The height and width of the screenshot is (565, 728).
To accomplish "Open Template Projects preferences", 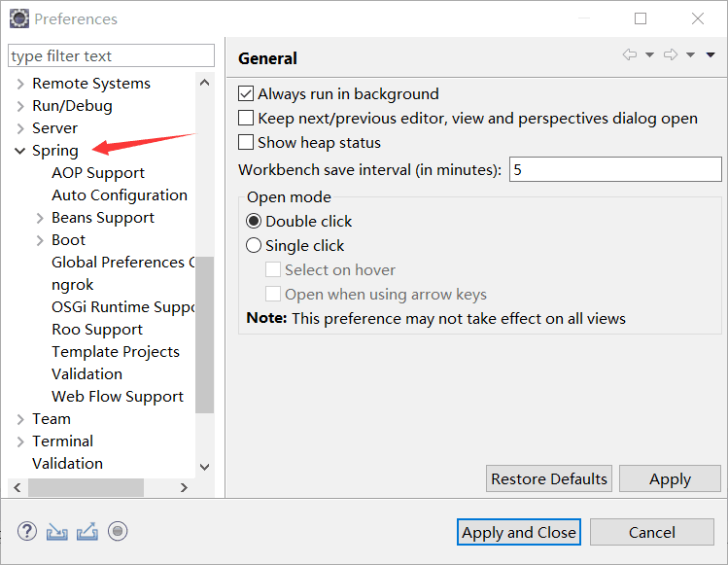I will (115, 352).
